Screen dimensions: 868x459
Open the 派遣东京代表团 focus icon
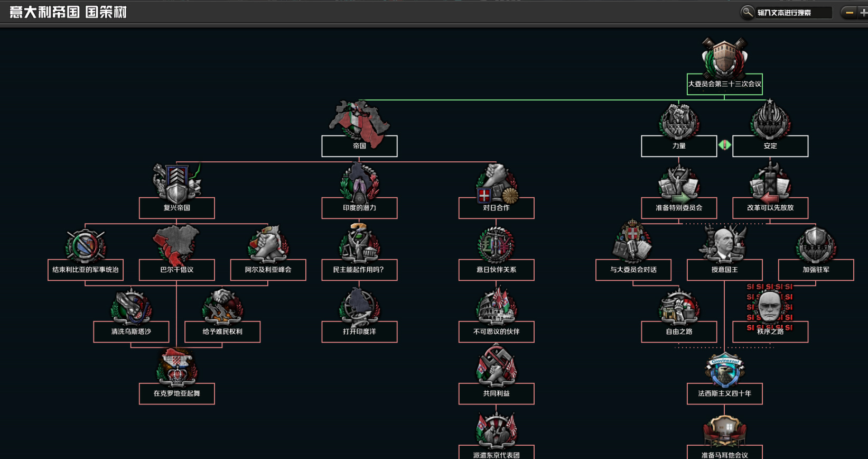tap(497, 429)
